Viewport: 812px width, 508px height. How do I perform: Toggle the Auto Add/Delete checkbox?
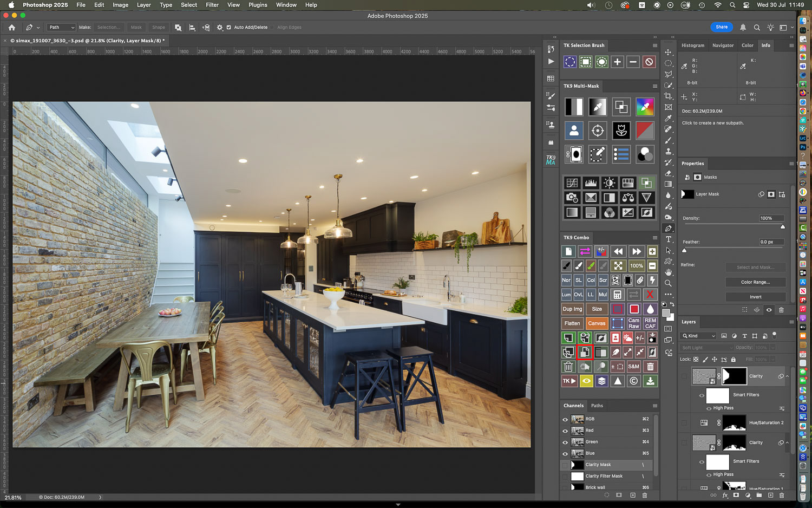click(228, 27)
